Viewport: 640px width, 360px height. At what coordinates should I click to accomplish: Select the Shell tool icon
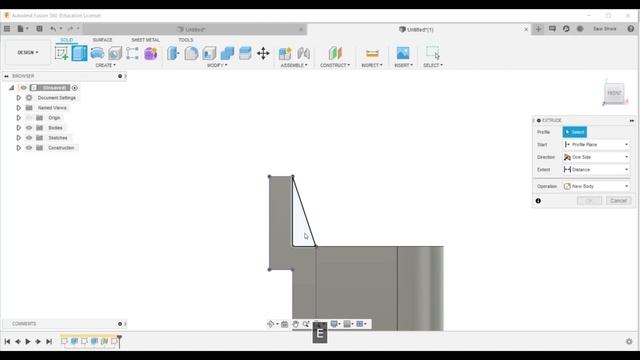[x=209, y=53]
